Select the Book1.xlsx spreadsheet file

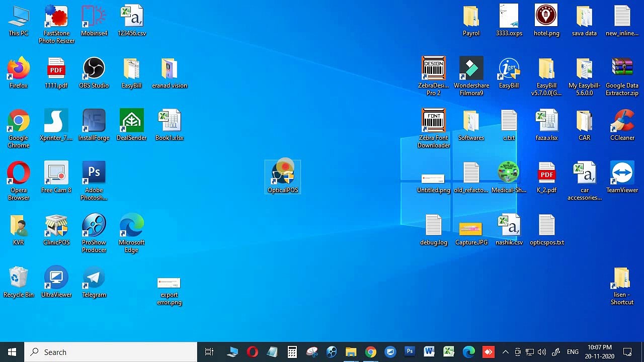tap(170, 125)
